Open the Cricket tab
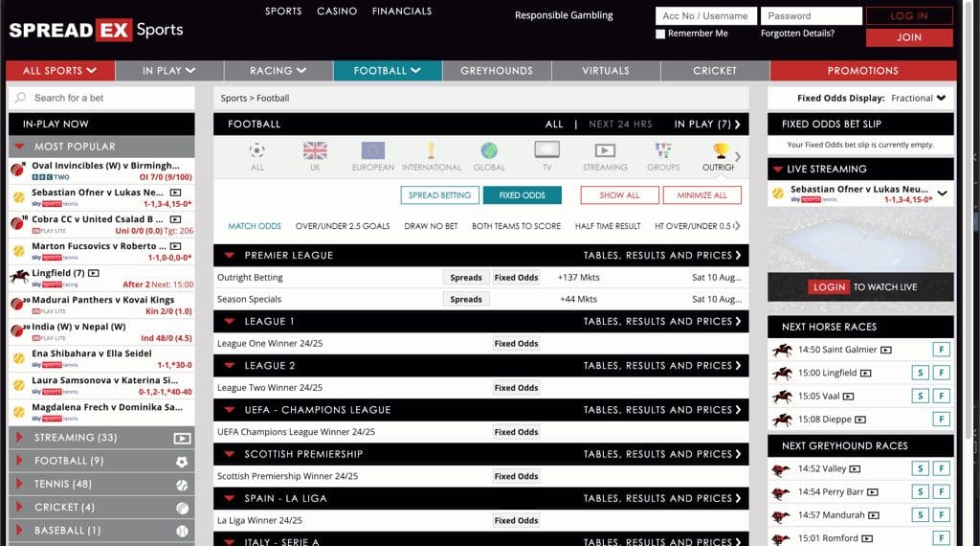The width and height of the screenshot is (980, 546). pos(715,71)
